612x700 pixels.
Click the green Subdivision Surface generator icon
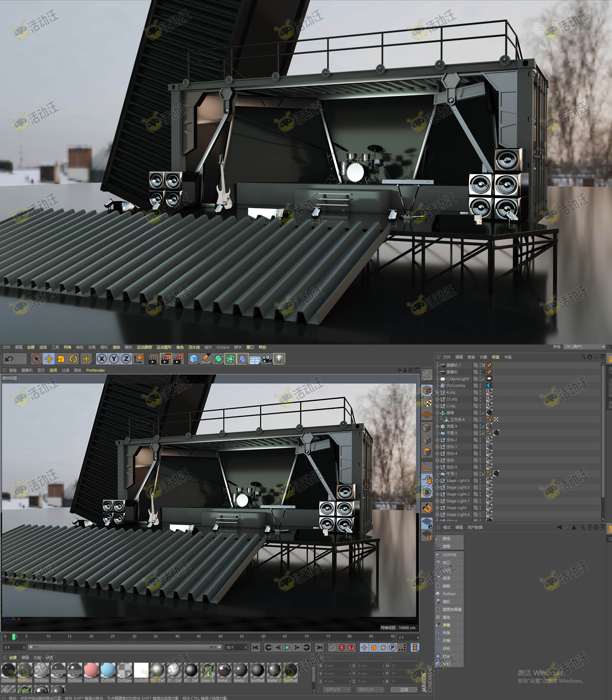(x=219, y=359)
